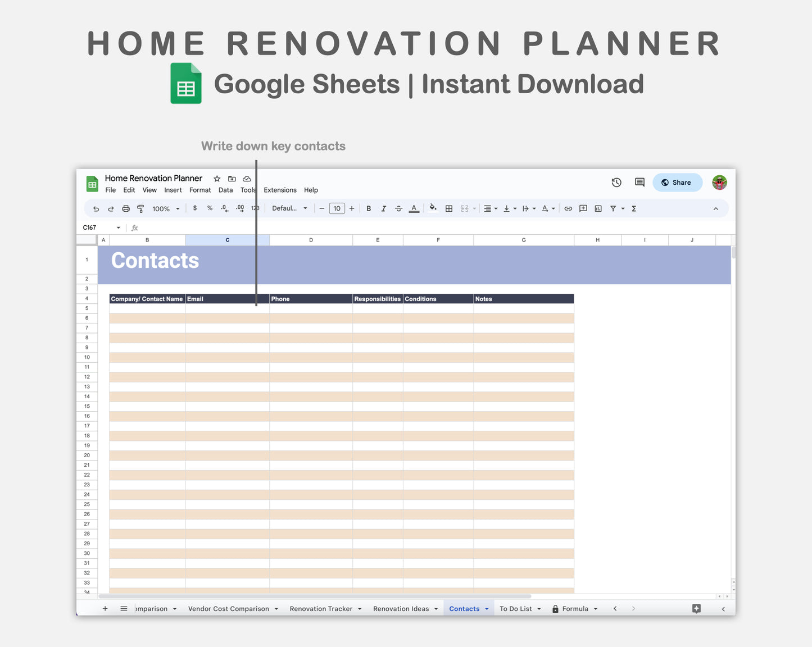Image resolution: width=812 pixels, height=647 pixels.
Task: Open the Name box dropdown arrow
Action: [x=119, y=227]
